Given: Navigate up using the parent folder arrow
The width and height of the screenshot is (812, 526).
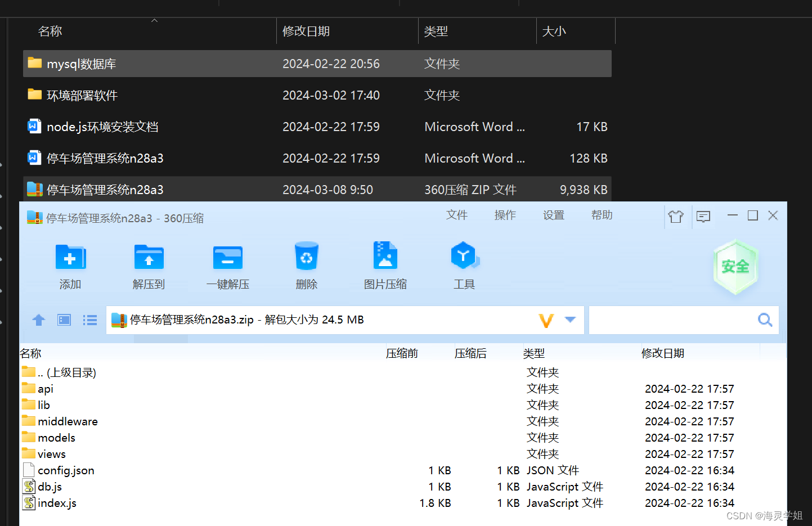Looking at the screenshot, I should coord(38,320).
